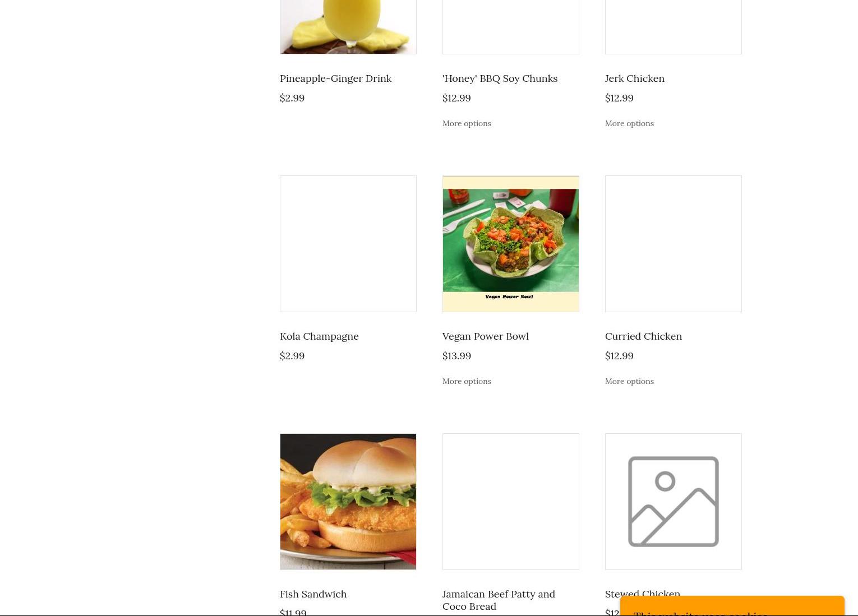Click the orange cookie notice banner
This screenshot has height=616, width=858.
click(x=732, y=606)
